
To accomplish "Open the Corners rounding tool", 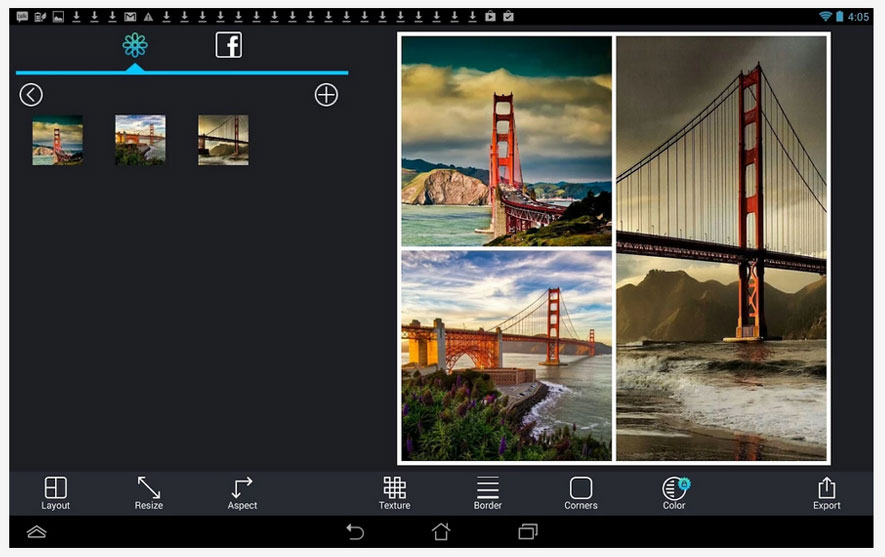I will coord(581,493).
